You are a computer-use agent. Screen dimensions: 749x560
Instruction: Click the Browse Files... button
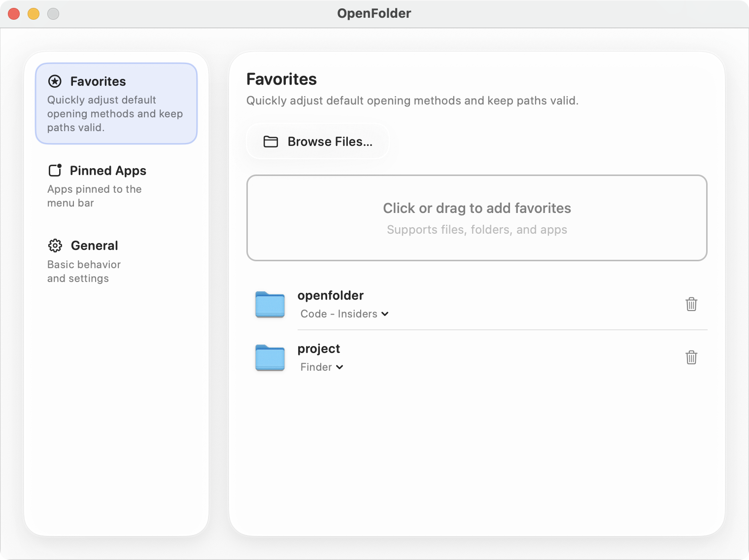coord(317,141)
